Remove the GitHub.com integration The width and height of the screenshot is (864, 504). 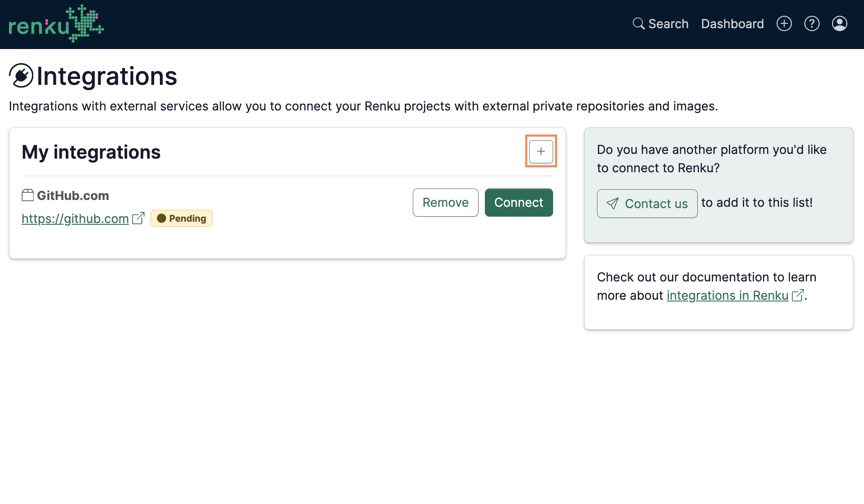click(445, 203)
